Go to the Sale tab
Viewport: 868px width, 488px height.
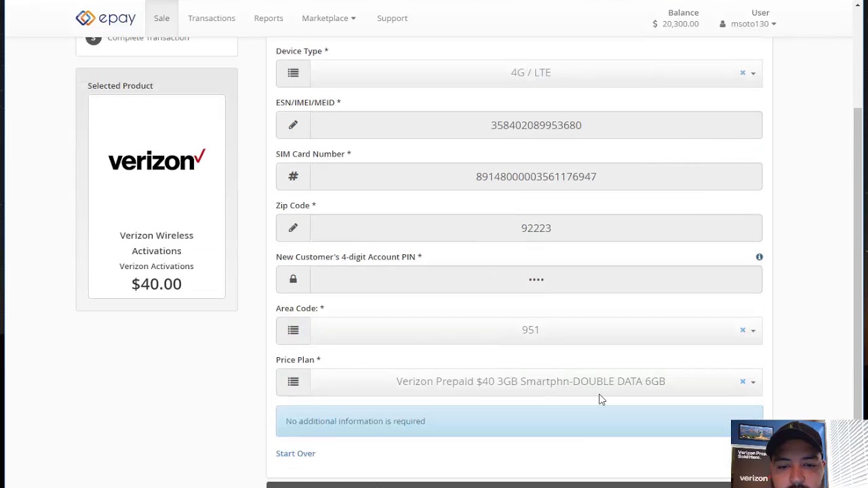[x=161, y=18]
